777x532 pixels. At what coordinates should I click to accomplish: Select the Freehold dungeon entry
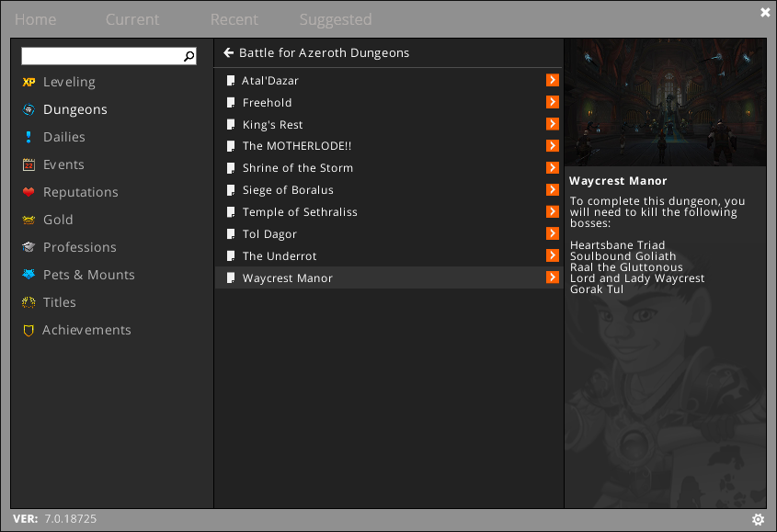click(388, 103)
